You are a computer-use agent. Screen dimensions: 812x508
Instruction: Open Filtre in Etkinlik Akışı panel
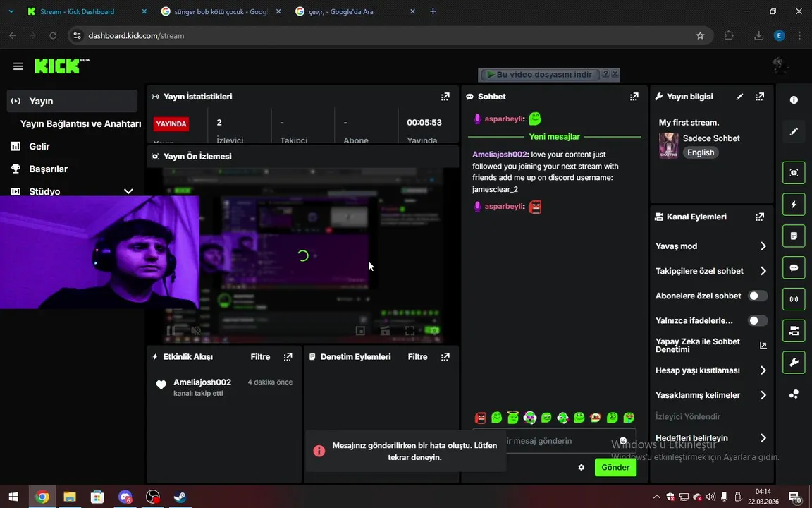(261, 356)
